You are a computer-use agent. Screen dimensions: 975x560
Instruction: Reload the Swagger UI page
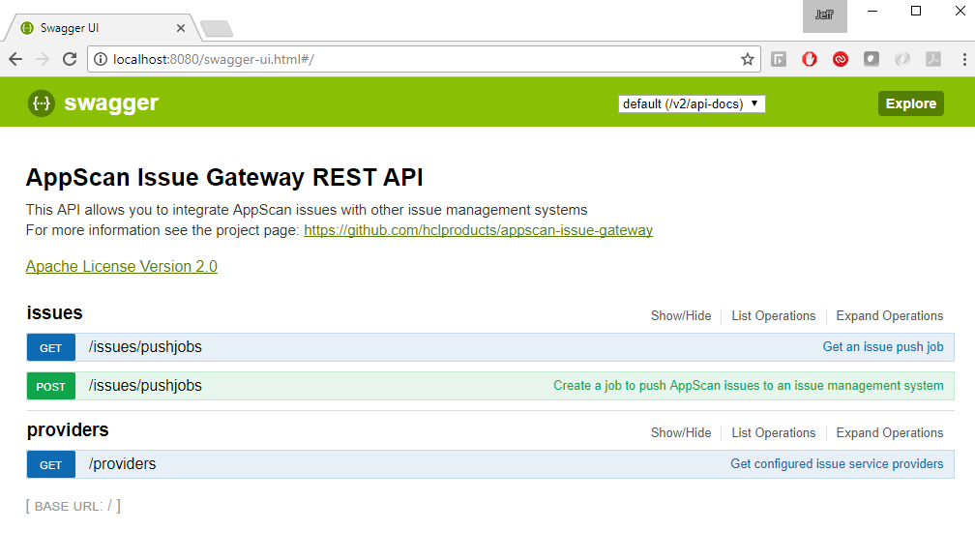(70, 59)
